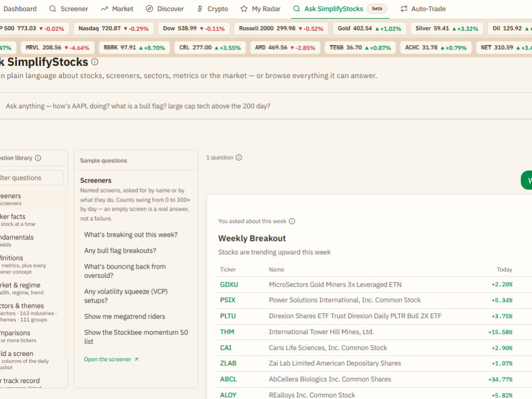Image resolution: width=532 pixels, height=399 pixels.
Task: Click the MRVL ticker chip
Action: 57,48
